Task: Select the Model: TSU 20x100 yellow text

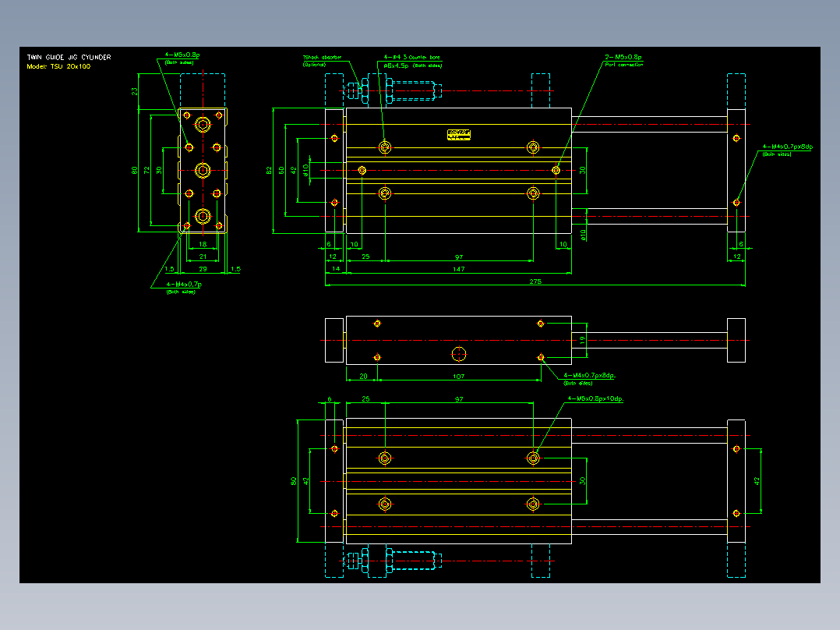Action: coord(58,66)
